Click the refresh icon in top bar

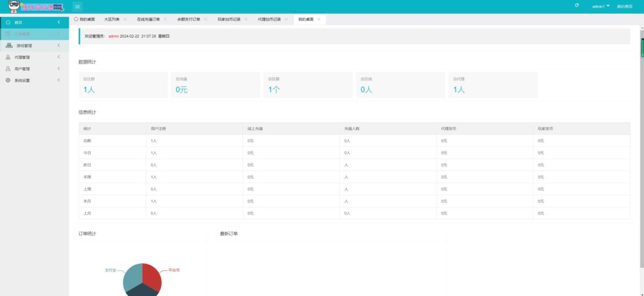click(577, 6)
